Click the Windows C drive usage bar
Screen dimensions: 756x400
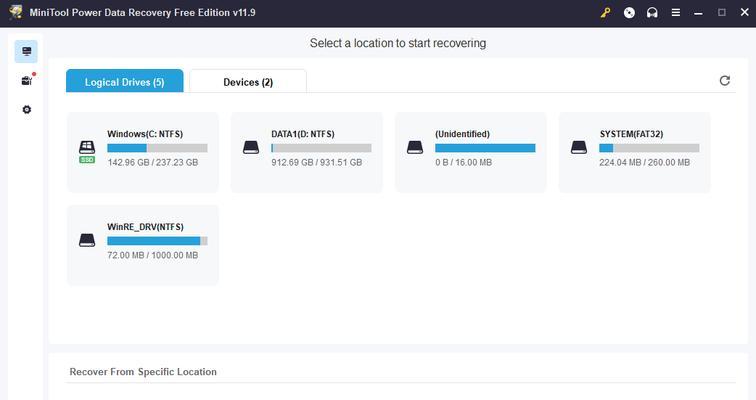pos(157,148)
